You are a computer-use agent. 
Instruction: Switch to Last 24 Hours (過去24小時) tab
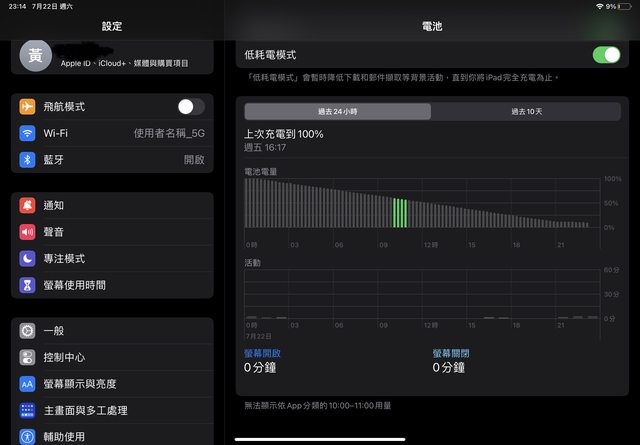point(338,111)
